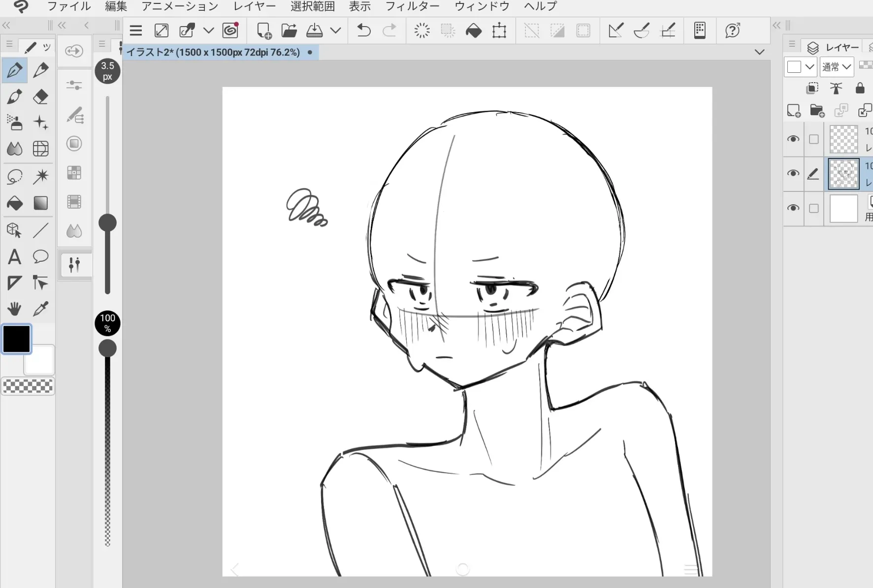
Task: Create a new canvas from command bar
Action: click(x=264, y=31)
